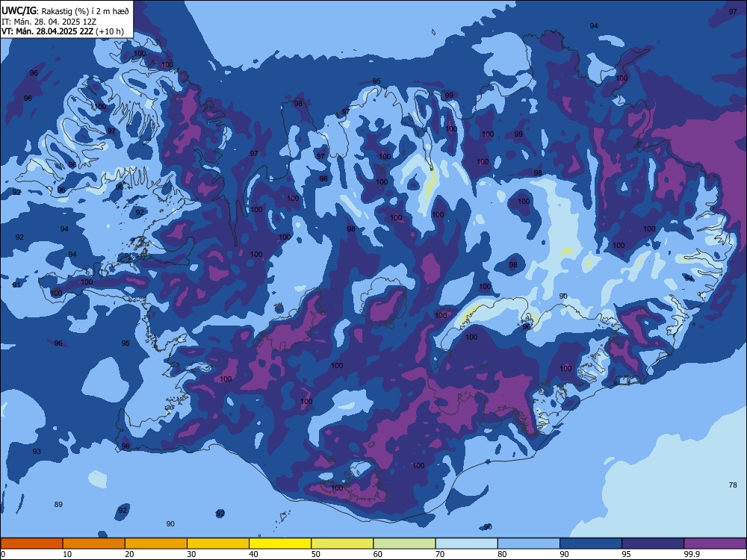Click the '99.9' legend tick label
The height and width of the screenshot is (560, 747).
691,554
